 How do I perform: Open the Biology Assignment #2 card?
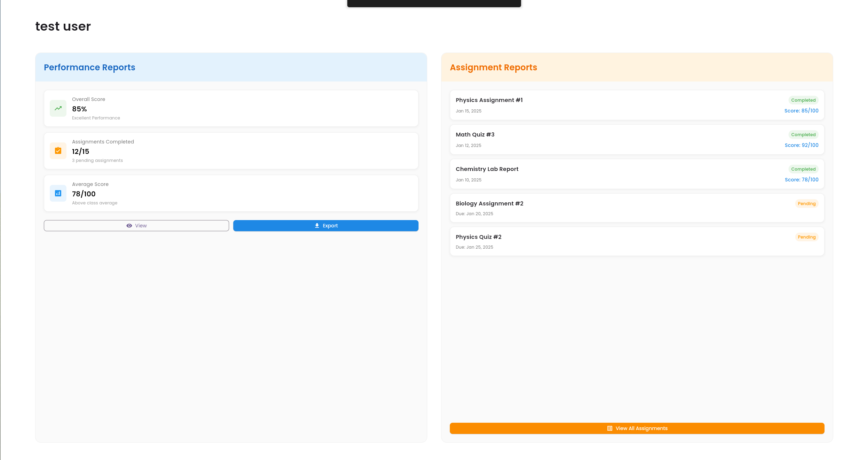(489, 204)
